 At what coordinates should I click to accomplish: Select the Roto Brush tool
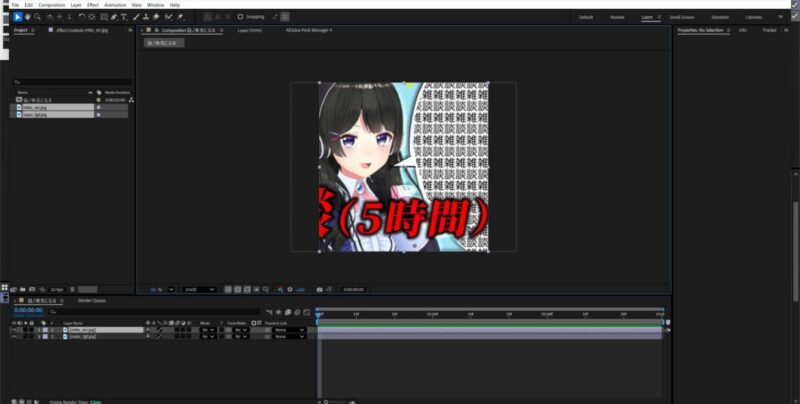point(169,17)
